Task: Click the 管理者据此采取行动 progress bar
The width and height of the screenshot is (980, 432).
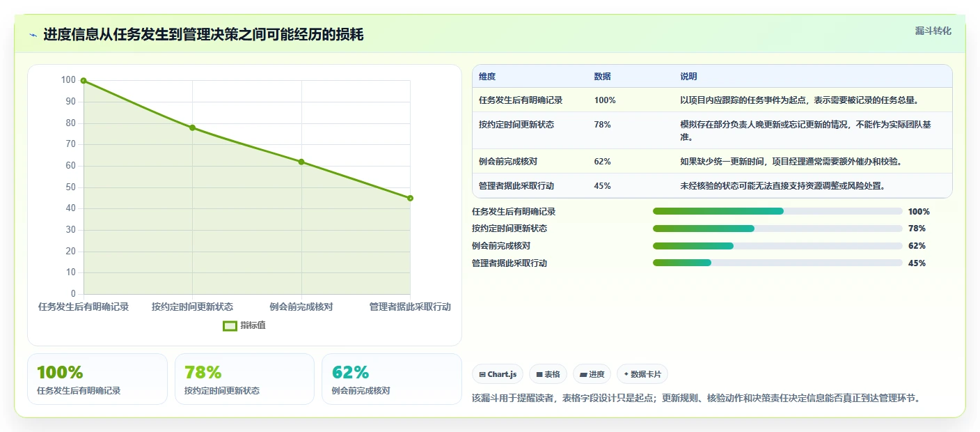Action: pyautogui.click(x=777, y=263)
